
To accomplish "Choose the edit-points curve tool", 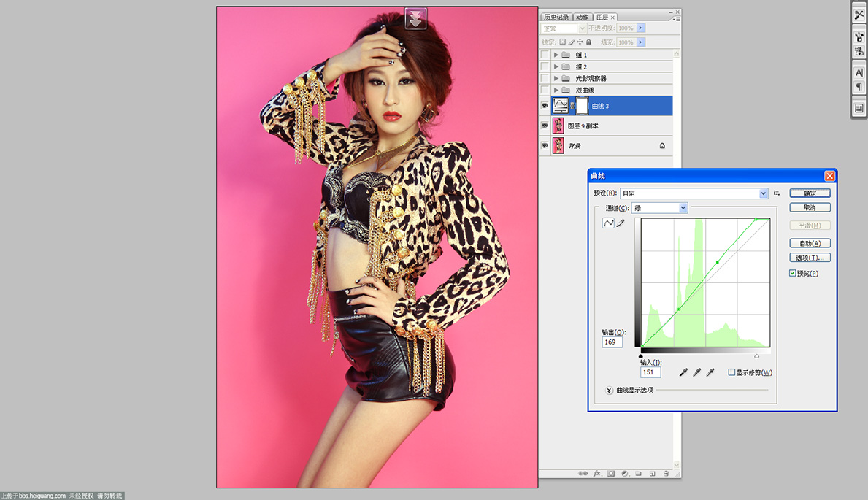I will click(x=608, y=223).
